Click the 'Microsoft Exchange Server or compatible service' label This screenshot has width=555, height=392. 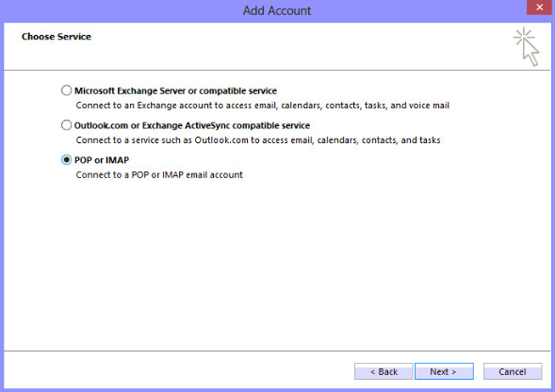(175, 90)
